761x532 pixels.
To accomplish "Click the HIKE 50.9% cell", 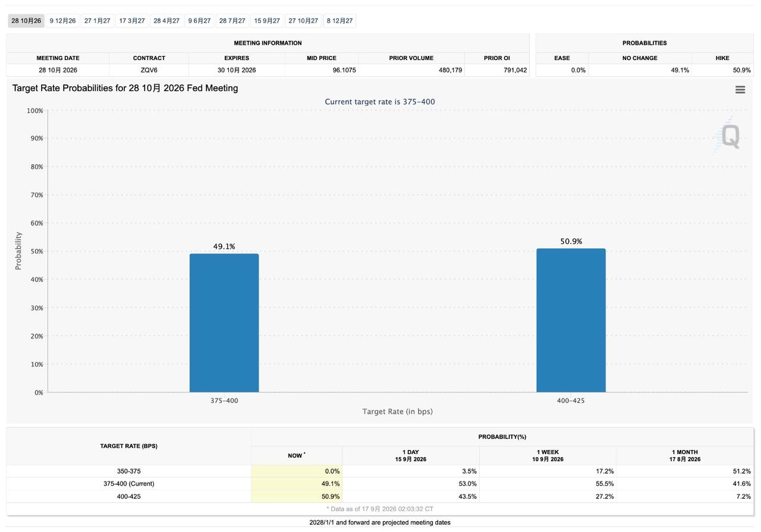I will 723,70.
